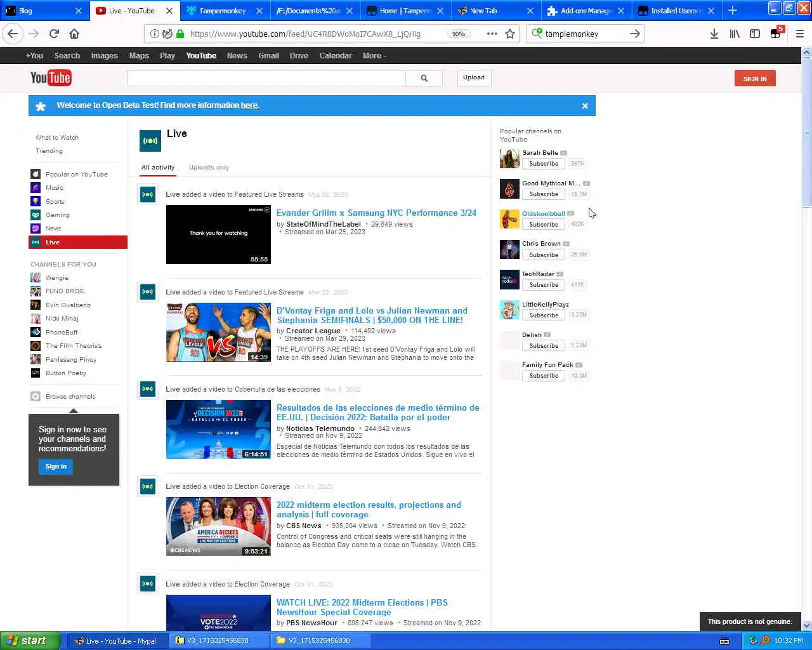Open Maps from the top bar

pos(139,56)
